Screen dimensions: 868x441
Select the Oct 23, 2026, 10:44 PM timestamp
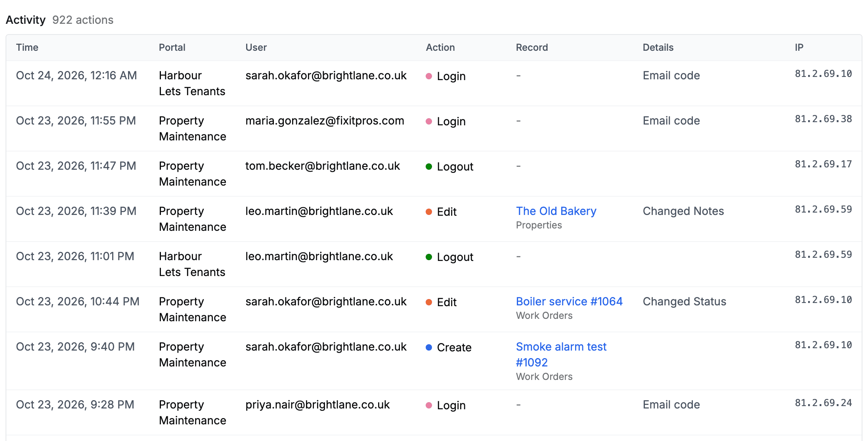78,301
